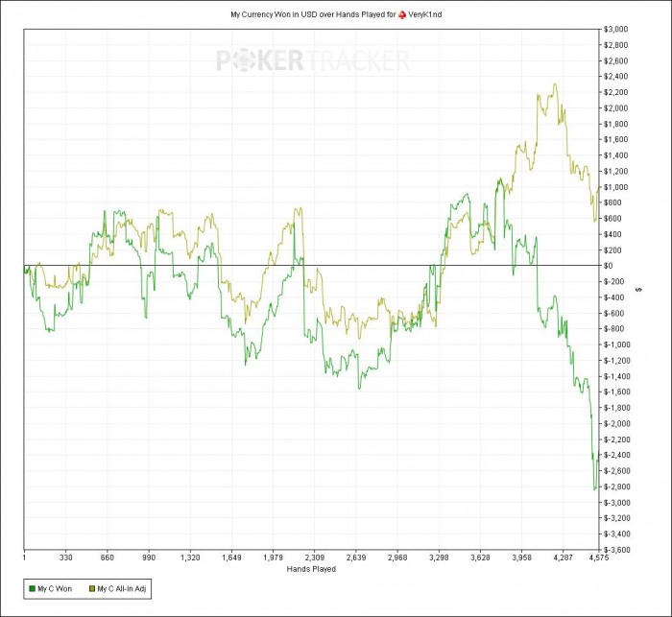Image resolution: width=672 pixels, height=617 pixels.
Task: Click the 4,575 x-axis tick label
Action: (599, 558)
